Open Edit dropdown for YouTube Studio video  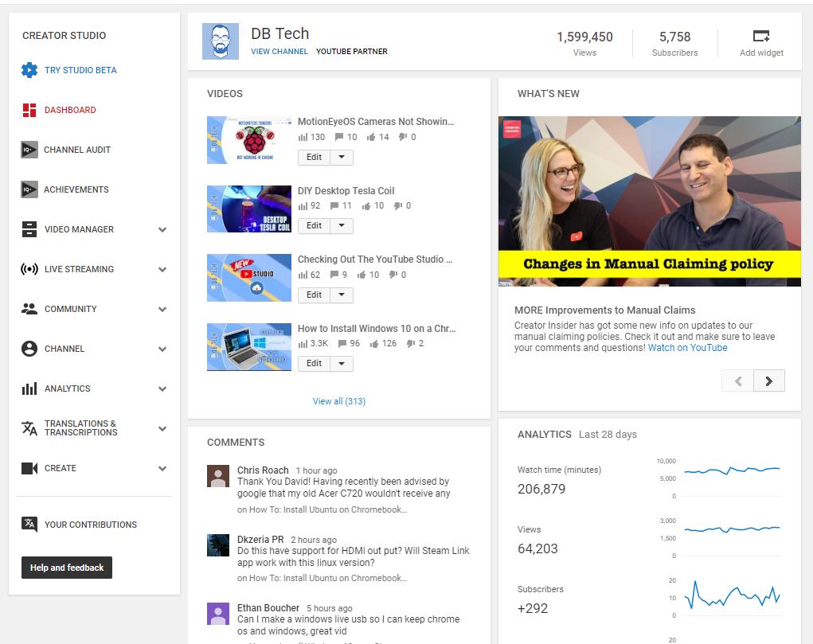click(x=342, y=295)
